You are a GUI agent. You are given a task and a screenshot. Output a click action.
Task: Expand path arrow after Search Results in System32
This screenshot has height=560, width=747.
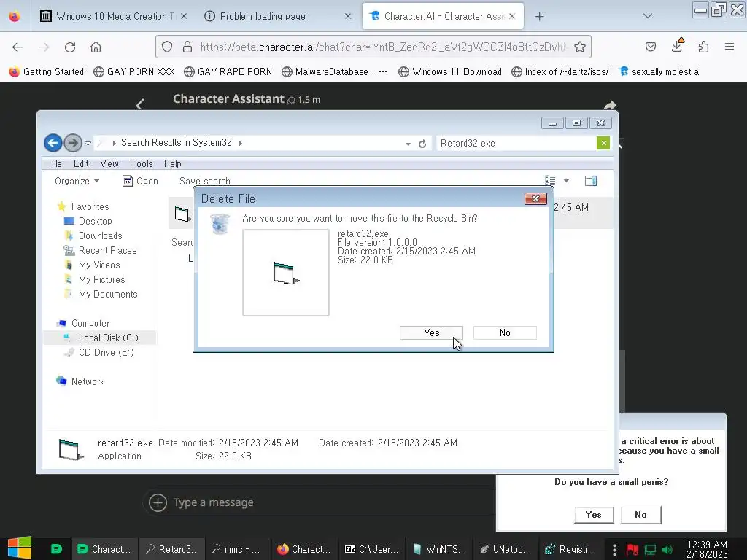coord(241,143)
